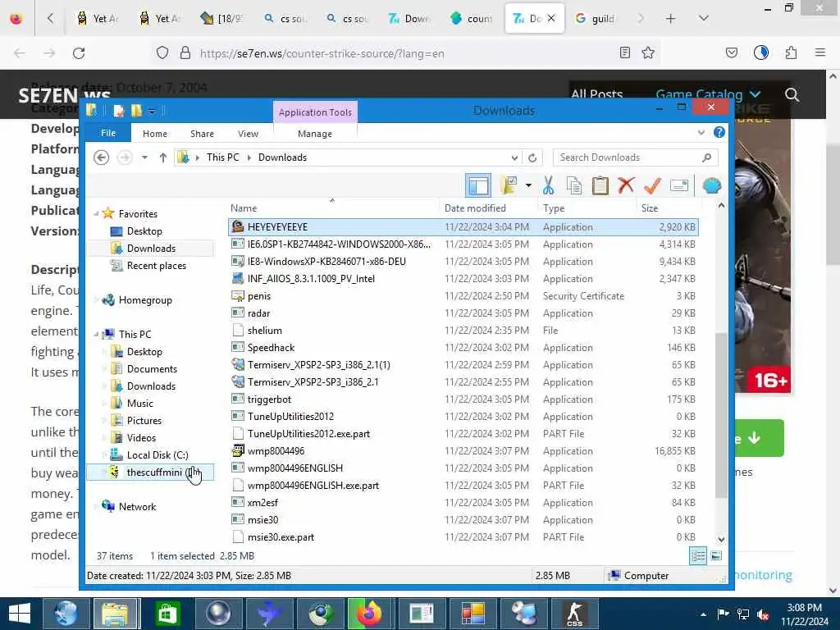840x630 pixels.
Task: Open the folder options dropdown arrow
Action: pyautogui.click(x=528, y=186)
